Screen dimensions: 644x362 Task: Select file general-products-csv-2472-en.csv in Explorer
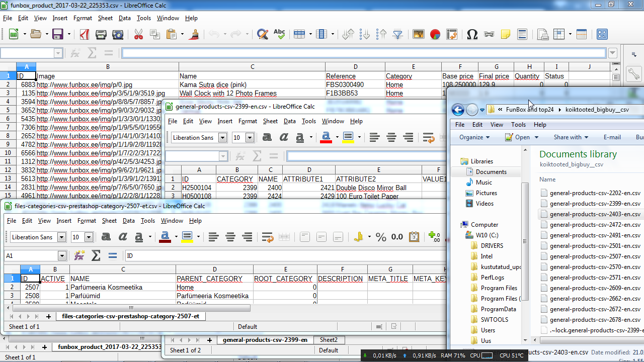point(595,225)
